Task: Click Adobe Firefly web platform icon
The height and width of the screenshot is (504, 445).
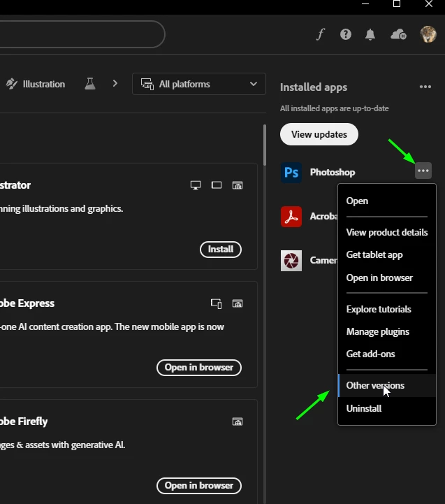Action: [x=238, y=422]
